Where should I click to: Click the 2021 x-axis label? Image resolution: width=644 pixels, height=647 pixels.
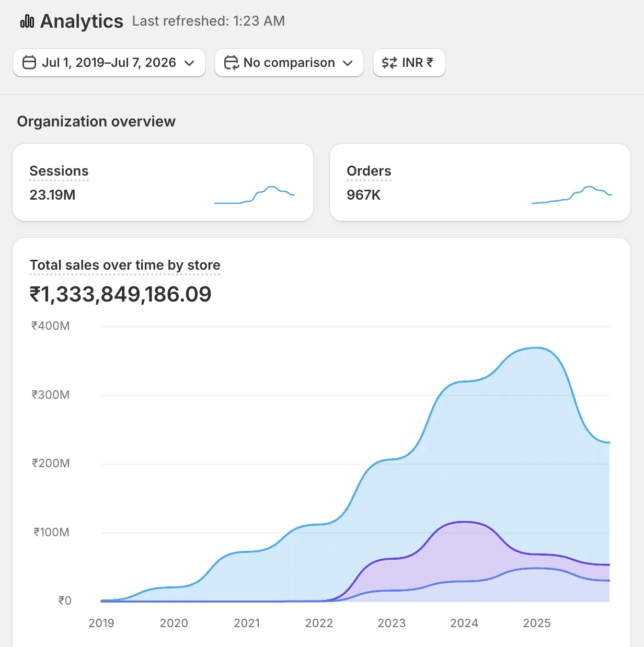click(247, 623)
